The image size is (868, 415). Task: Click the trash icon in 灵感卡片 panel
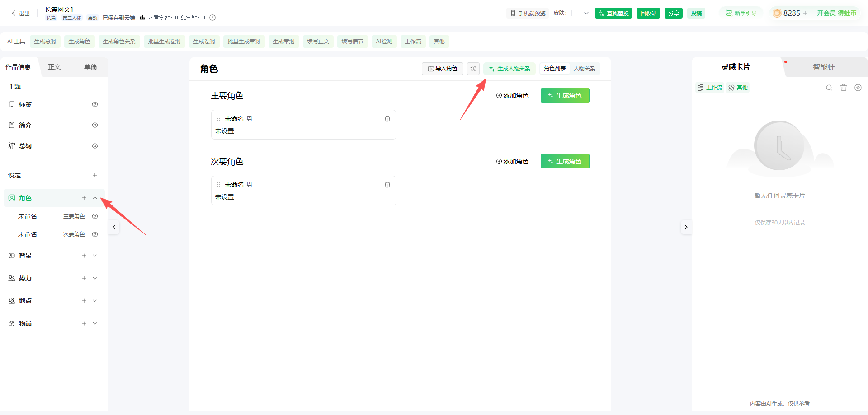(x=844, y=88)
